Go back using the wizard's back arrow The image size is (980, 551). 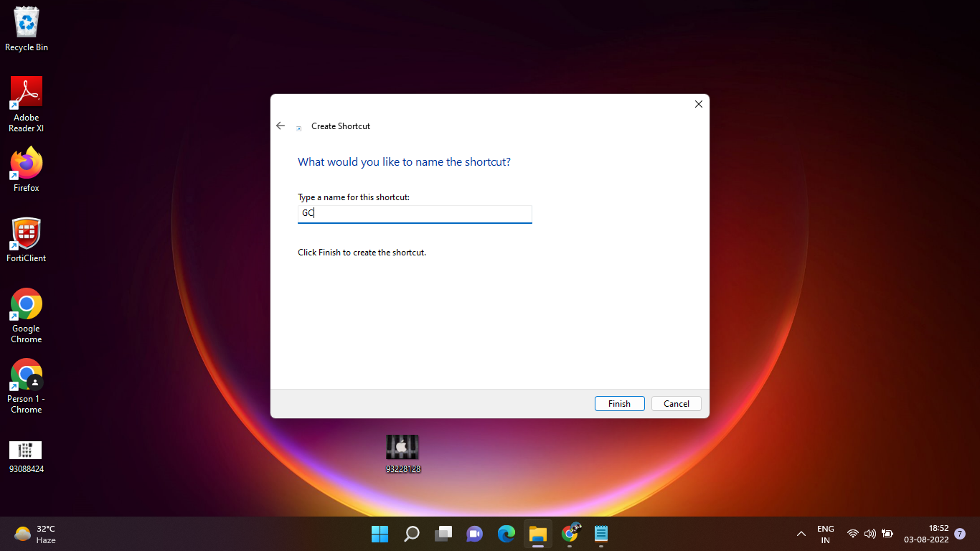[281, 126]
